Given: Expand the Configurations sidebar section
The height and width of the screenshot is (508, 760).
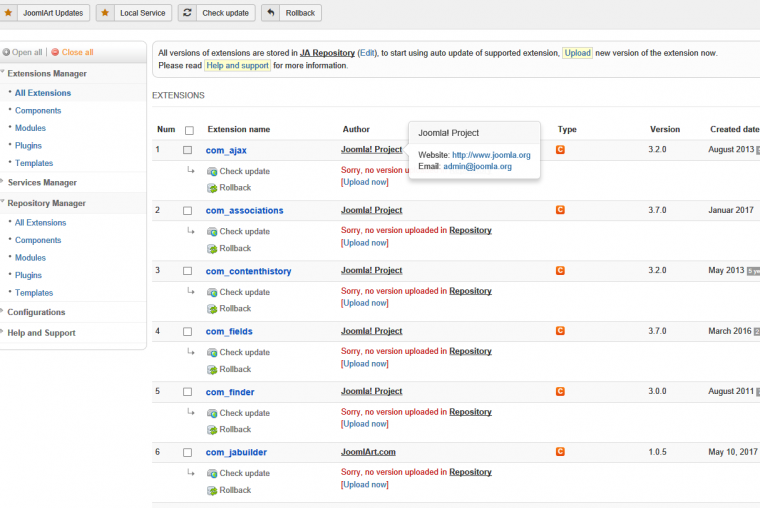Looking at the screenshot, I should [36, 312].
